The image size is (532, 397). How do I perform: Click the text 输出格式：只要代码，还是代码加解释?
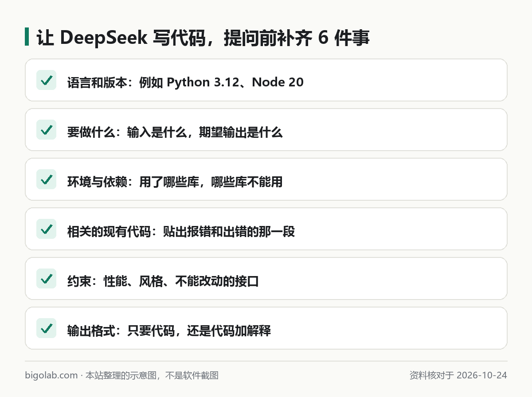click(x=169, y=331)
